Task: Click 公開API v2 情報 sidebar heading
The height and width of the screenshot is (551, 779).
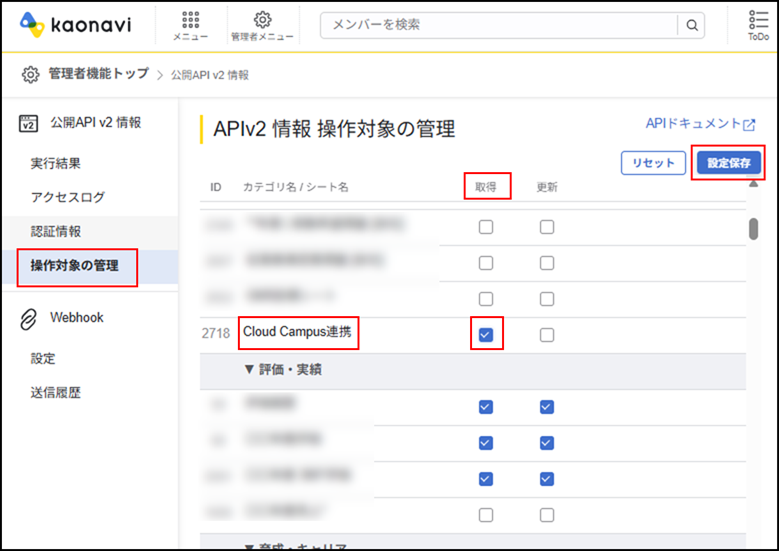Action: (95, 122)
